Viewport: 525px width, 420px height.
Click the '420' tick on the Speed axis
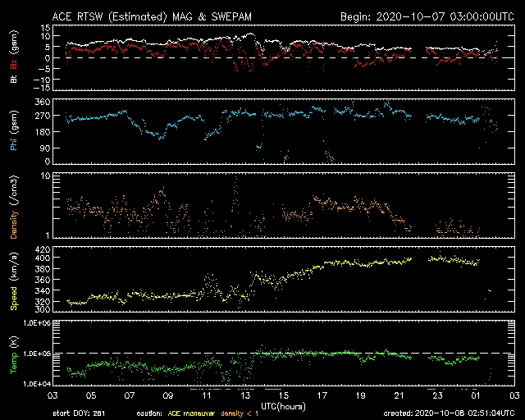[43, 249]
